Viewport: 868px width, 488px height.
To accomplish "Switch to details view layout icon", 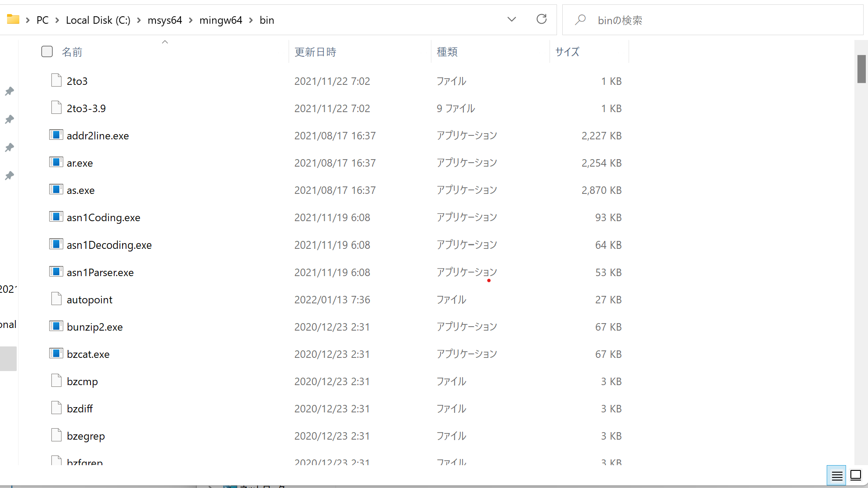I will click(836, 475).
